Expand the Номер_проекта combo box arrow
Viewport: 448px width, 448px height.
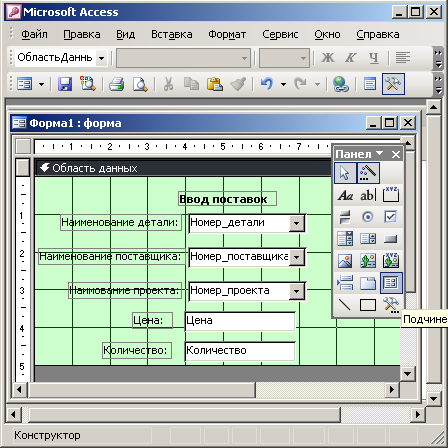[x=297, y=291]
